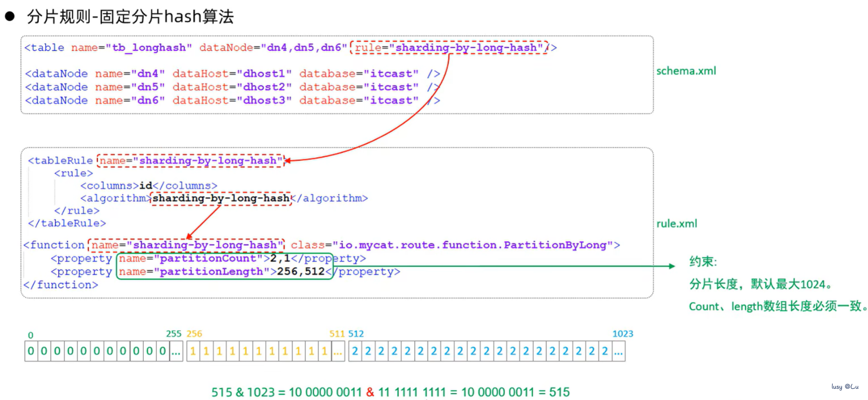
Task: Click the function name 'sharding-by-long-hash' attribute
Action: [186, 245]
